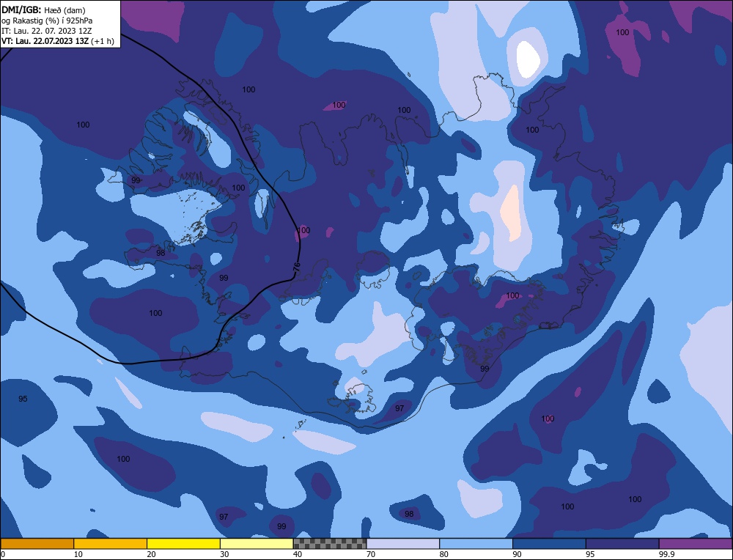Click the legend tick label '10'
Viewport: 733px width, 560px height.
point(78,554)
